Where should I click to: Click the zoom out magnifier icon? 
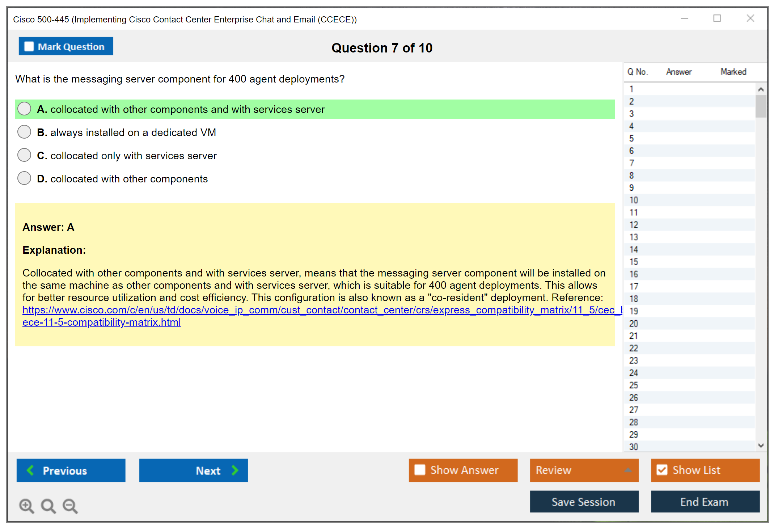click(70, 506)
